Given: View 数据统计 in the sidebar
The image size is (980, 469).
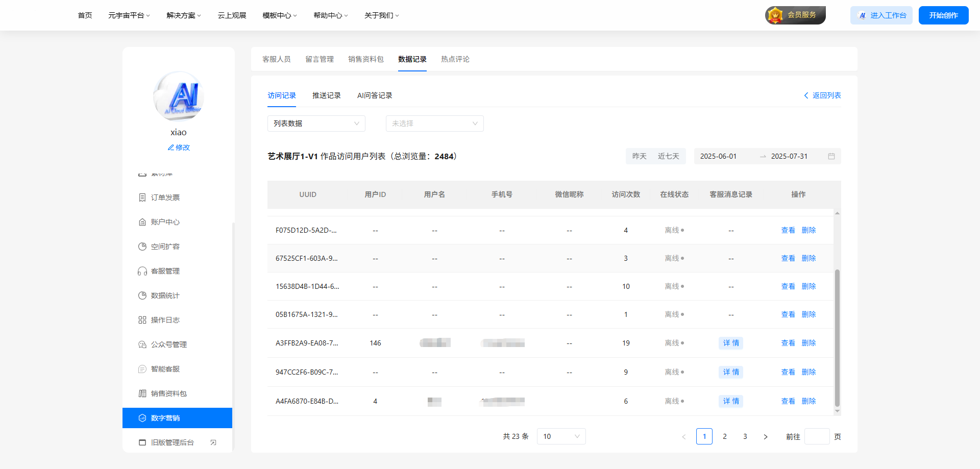Looking at the screenshot, I should (165, 295).
